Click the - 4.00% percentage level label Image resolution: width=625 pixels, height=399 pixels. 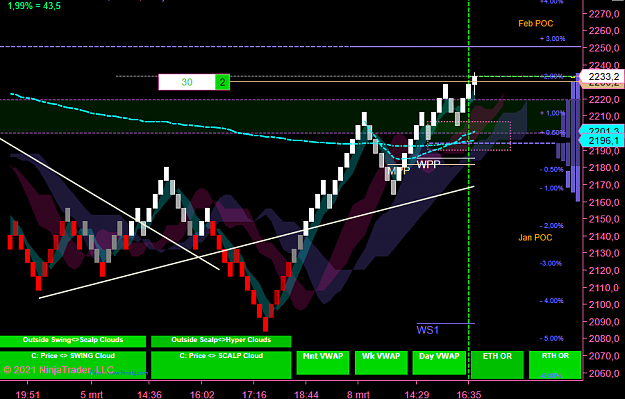pyautogui.click(x=552, y=301)
